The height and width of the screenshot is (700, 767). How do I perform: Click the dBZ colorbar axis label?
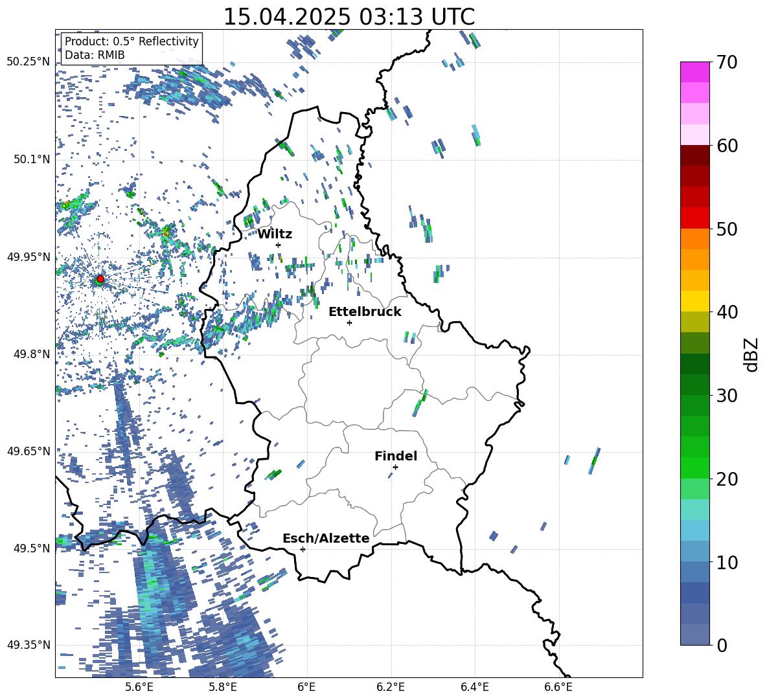[x=752, y=354]
